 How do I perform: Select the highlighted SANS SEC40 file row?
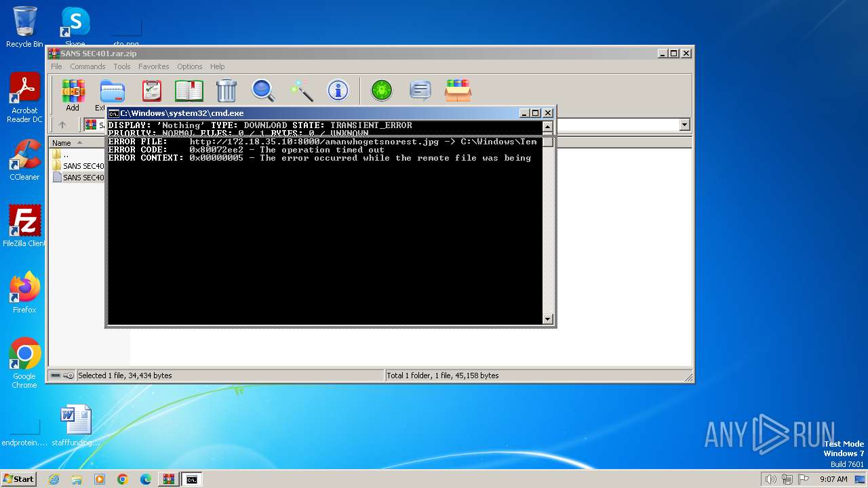pyautogui.click(x=78, y=178)
